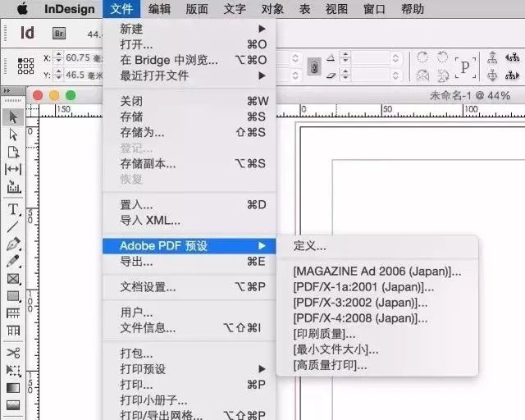Click the rotate 90° clockwise icon

422,57
